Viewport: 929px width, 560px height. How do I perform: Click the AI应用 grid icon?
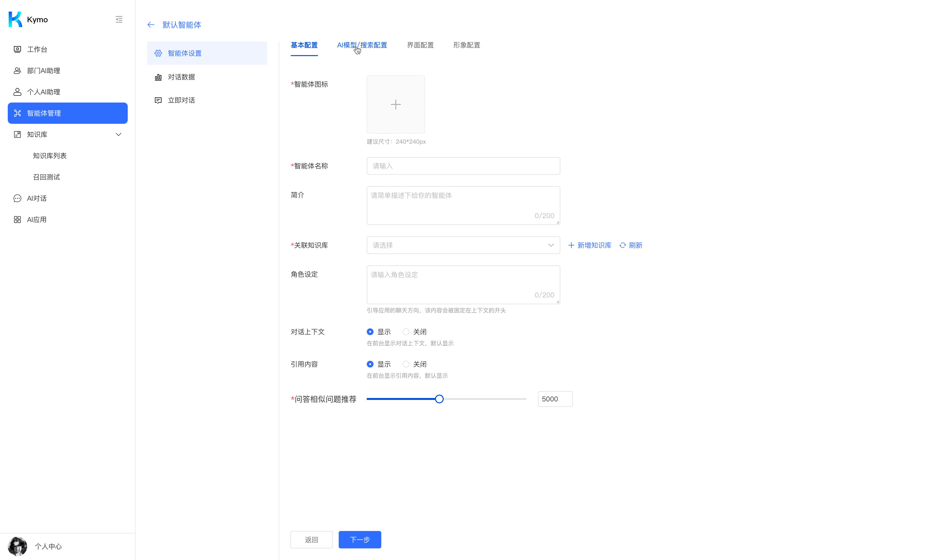click(17, 220)
